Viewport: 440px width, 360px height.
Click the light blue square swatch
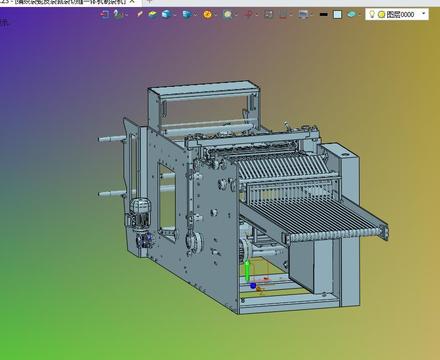tap(338, 15)
